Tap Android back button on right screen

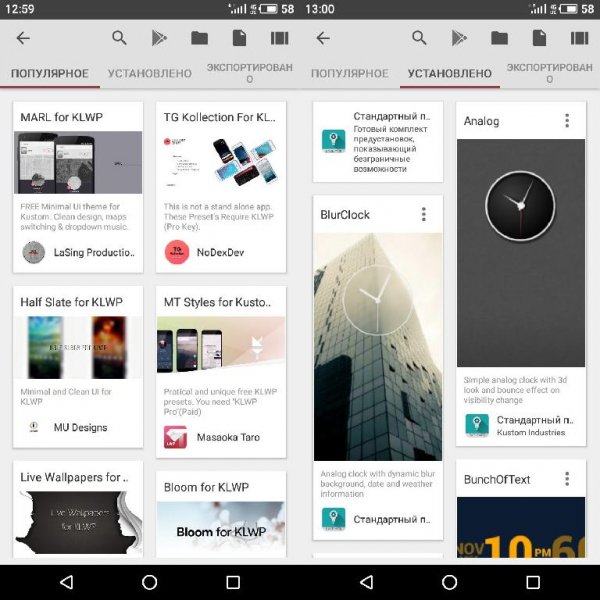tap(367, 582)
